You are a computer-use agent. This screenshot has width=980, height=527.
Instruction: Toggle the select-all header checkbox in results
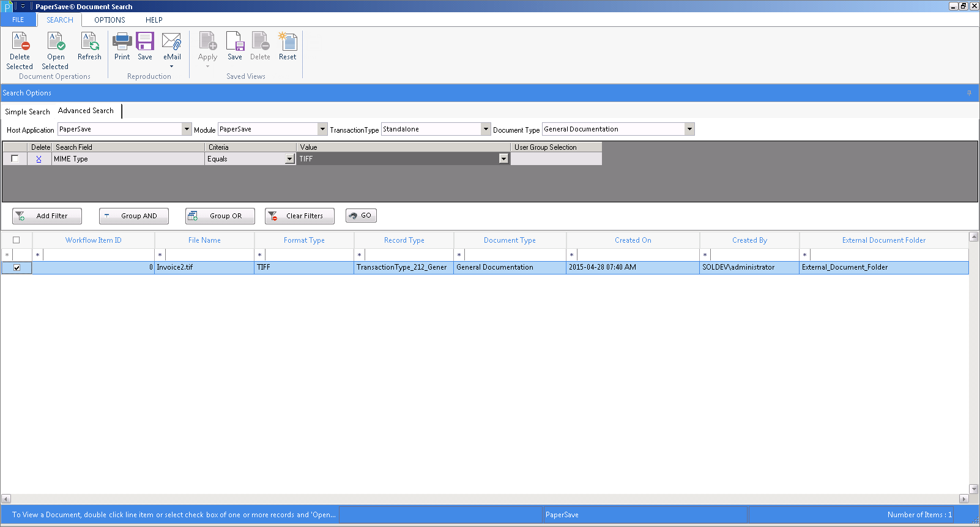click(x=17, y=240)
